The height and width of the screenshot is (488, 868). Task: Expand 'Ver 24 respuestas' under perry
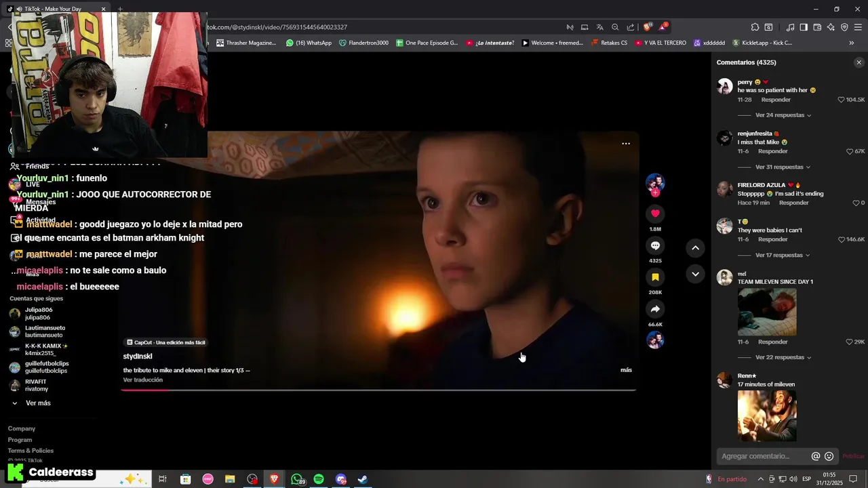[x=783, y=115]
